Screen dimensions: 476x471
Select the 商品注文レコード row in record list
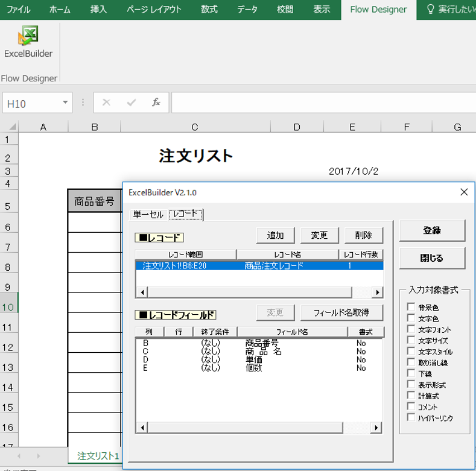259,266
